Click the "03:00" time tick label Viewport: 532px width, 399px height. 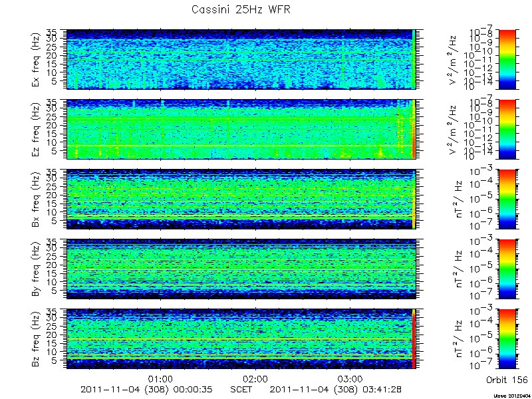[x=350, y=378]
